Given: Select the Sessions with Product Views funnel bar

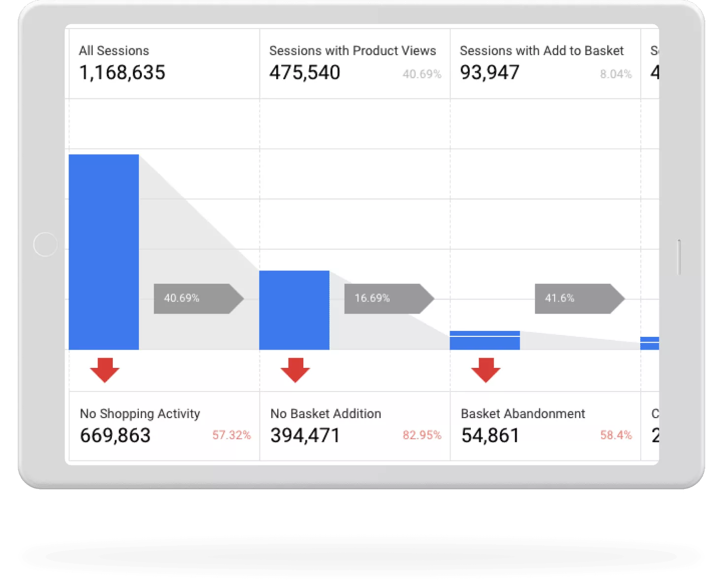Looking at the screenshot, I should pyautogui.click(x=294, y=309).
